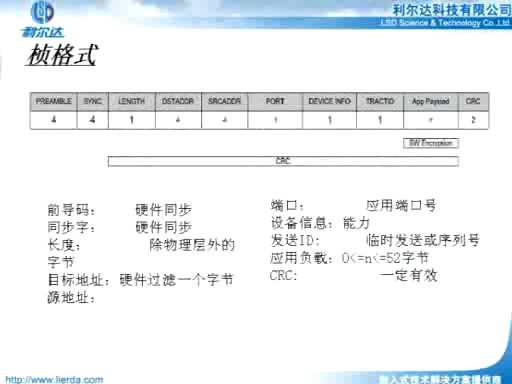
Task: Select the App Payload header cell
Action: click(431, 101)
